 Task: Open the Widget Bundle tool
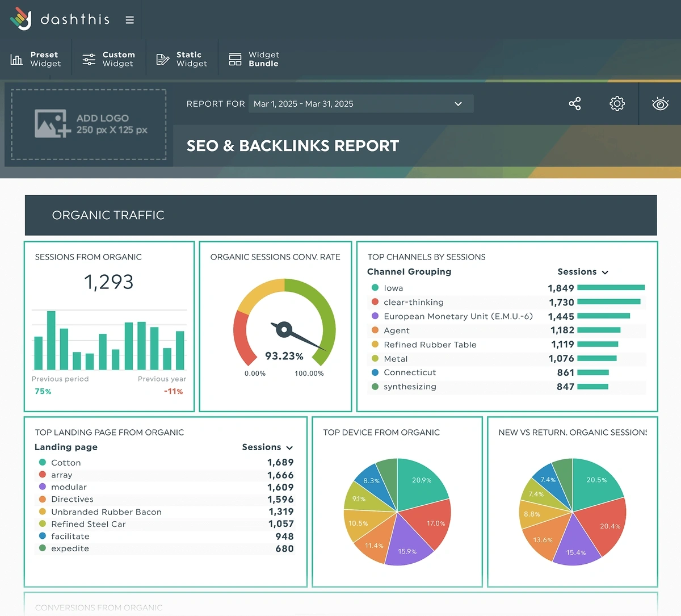click(x=254, y=58)
